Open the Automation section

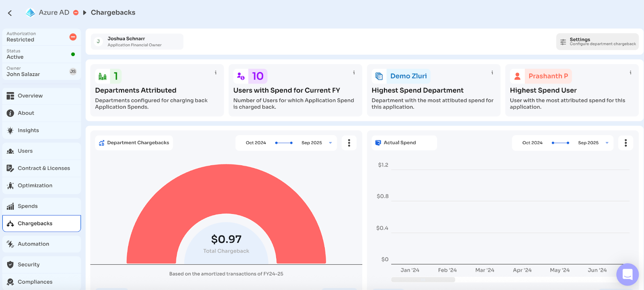[41, 244]
